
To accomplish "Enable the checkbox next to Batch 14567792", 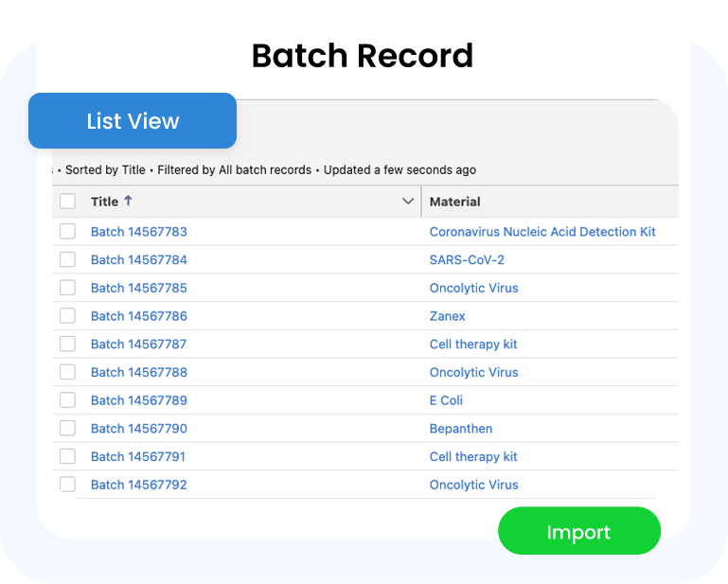I will click(67, 485).
